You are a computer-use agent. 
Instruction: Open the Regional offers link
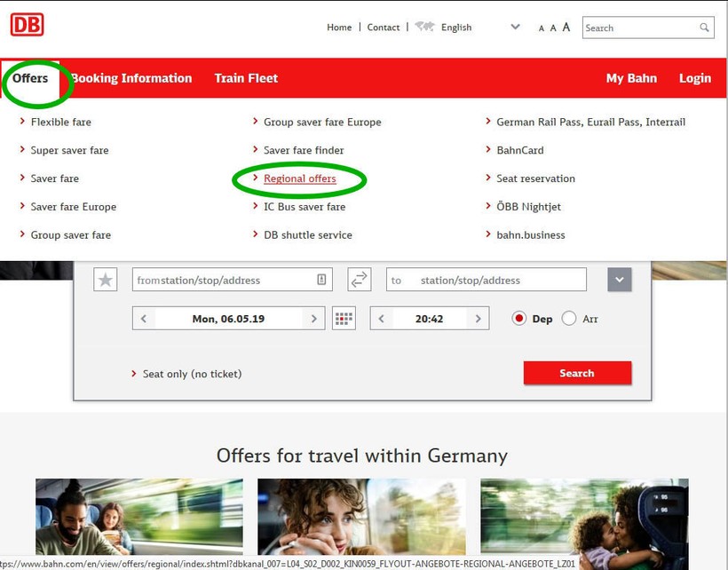pos(300,178)
